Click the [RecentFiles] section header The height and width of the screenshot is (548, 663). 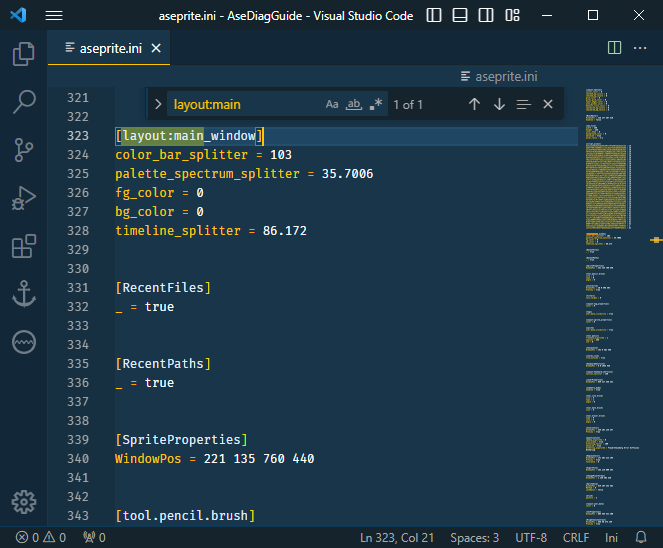[163, 288]
